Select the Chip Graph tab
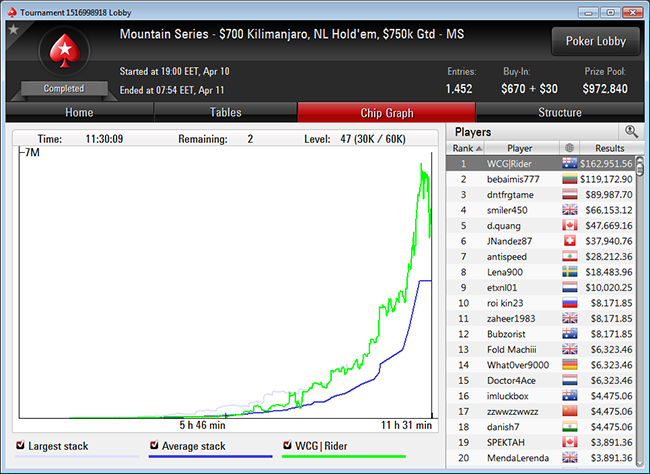Screen dimensions: 650x474 (x=386, y=112)
